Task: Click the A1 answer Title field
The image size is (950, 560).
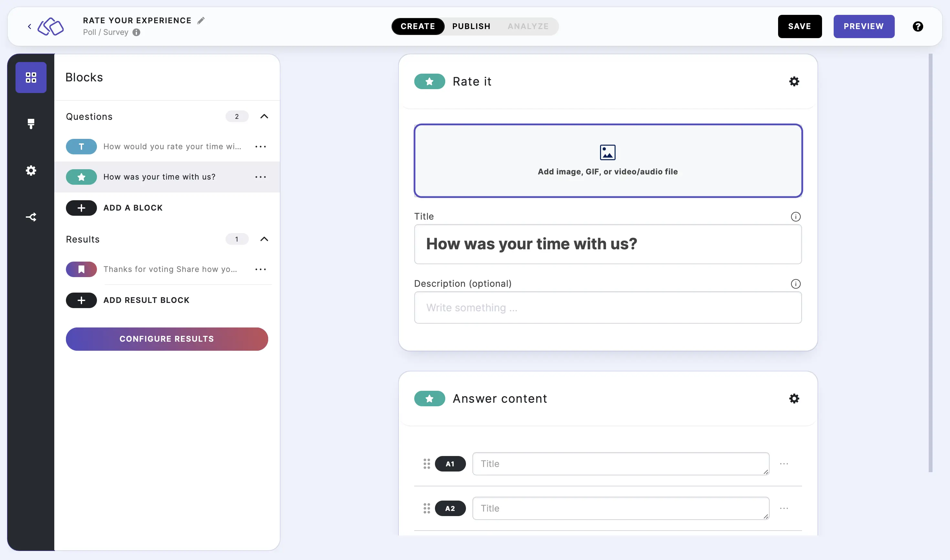Action: (621, 464)
